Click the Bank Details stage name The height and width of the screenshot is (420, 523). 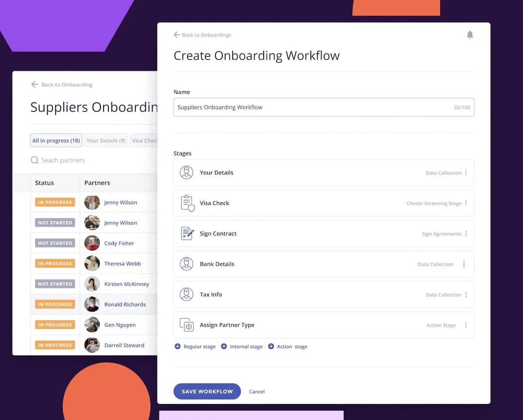click(x=217, y=264)
